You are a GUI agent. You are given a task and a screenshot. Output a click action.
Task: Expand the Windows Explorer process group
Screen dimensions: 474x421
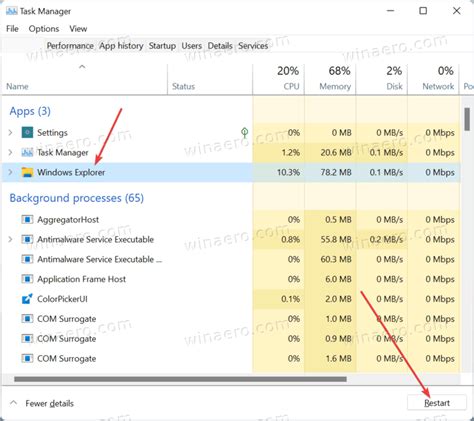(10, 172)
